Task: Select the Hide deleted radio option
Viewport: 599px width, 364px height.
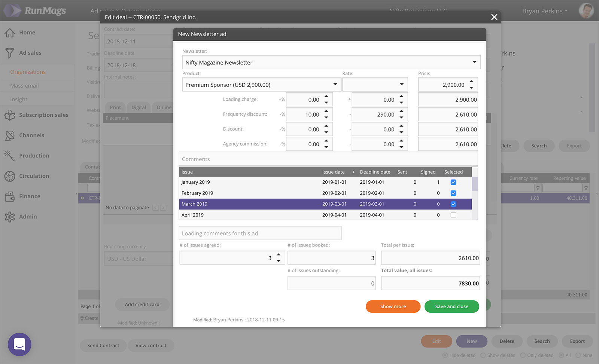Action: coord(445,355)
